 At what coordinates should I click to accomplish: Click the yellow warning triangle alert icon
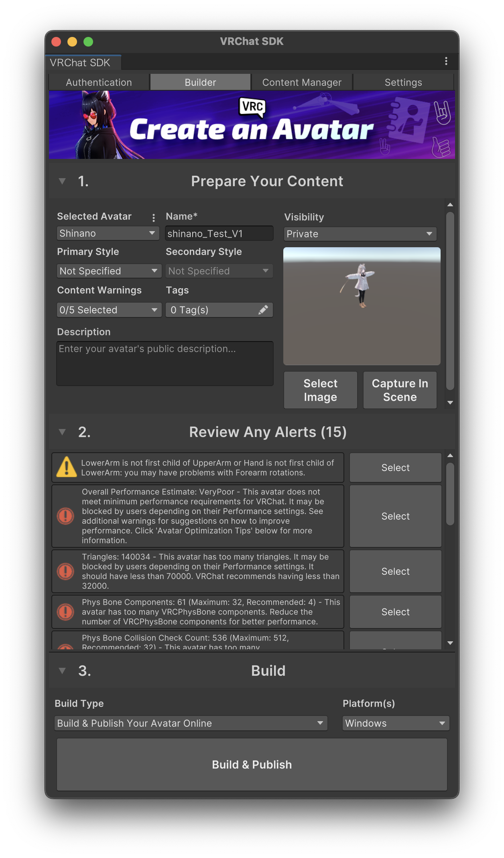tap(67, 468)
